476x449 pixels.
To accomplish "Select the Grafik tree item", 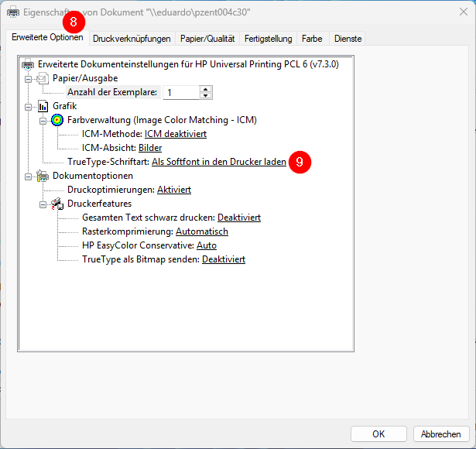I will pos(65,106).
